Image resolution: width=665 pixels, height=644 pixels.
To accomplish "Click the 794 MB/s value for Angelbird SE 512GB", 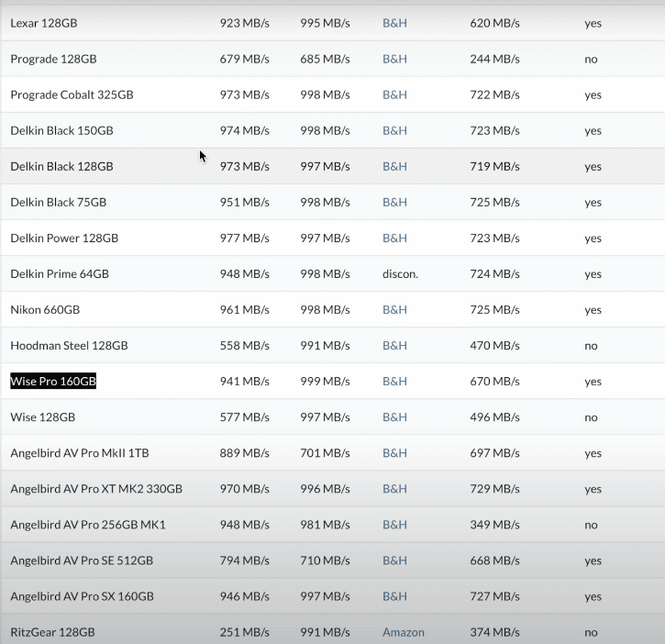I will [x=244, y=561].
